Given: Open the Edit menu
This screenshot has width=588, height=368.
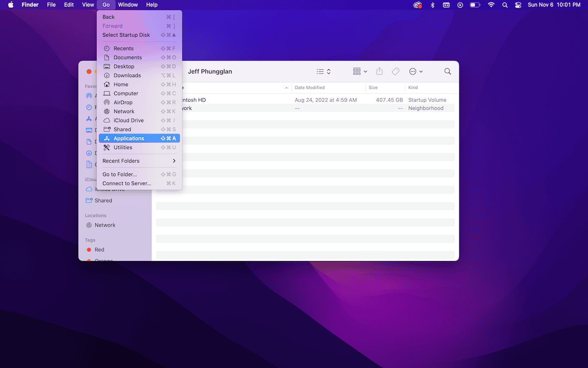Looking at the screenshot, I should pyautogui.click(x=69, y=5).
